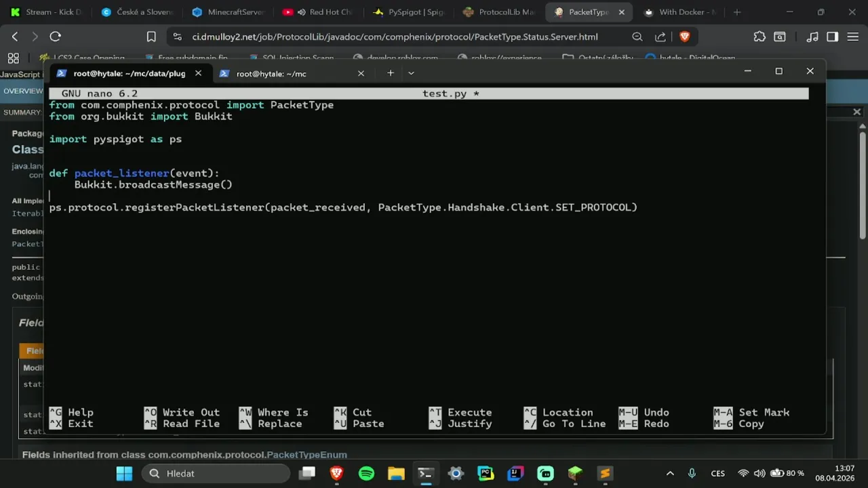Viewport: 868px width, 488px height.
Task: Open Brave main menu
Action: click(853, 37)
